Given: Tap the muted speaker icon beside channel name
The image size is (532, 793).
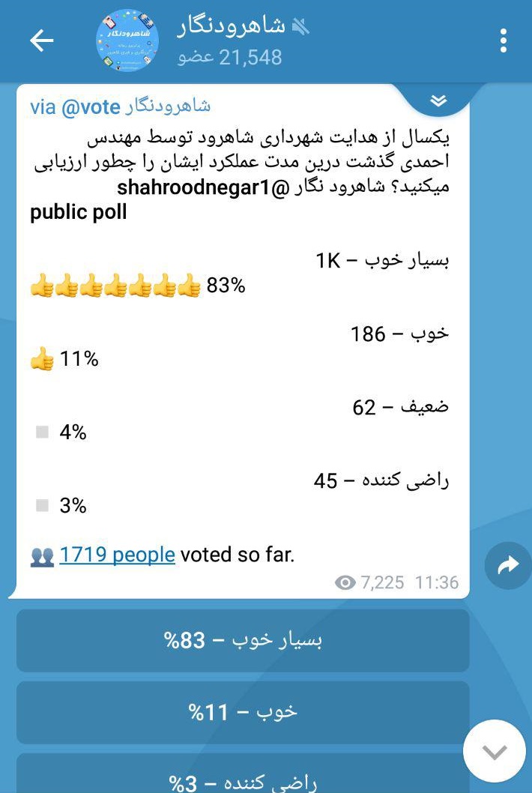Looking at the screenshot, I should (300, 26).
